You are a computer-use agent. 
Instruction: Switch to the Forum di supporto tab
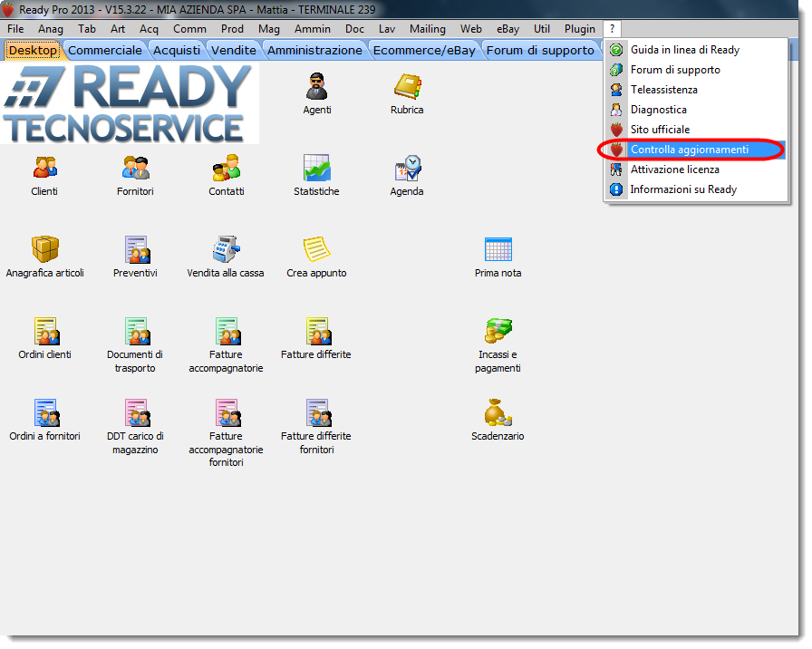click(x=540, y=50)
